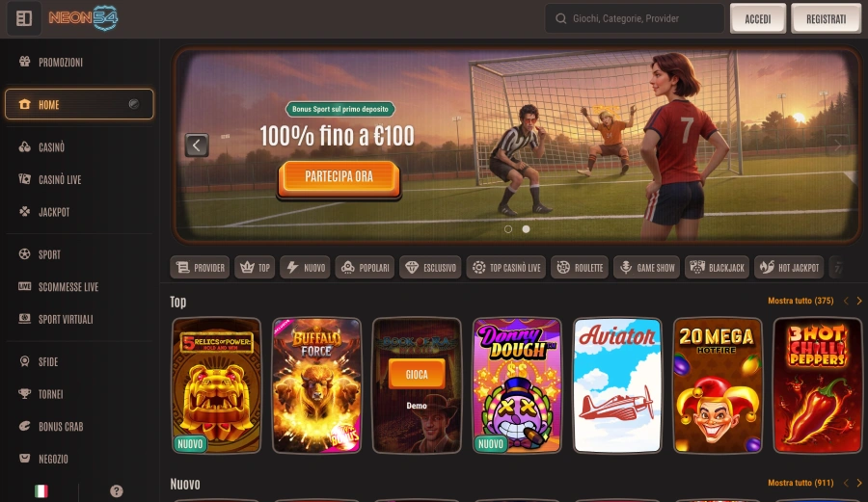
Task: Switch to the Blackjack category tab
Action: point(717,268)
